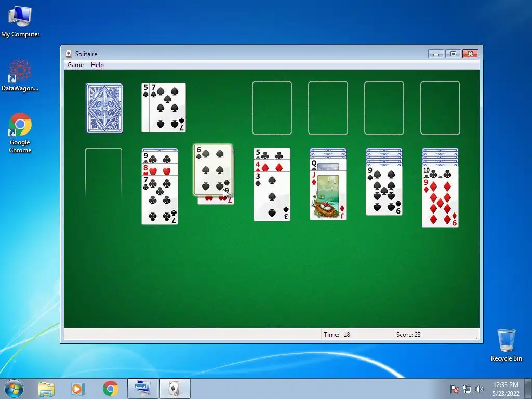This screenshot has width=532, height=399.
Task: Open Windows Explorer from taskbar
Action: pos(46,389)
